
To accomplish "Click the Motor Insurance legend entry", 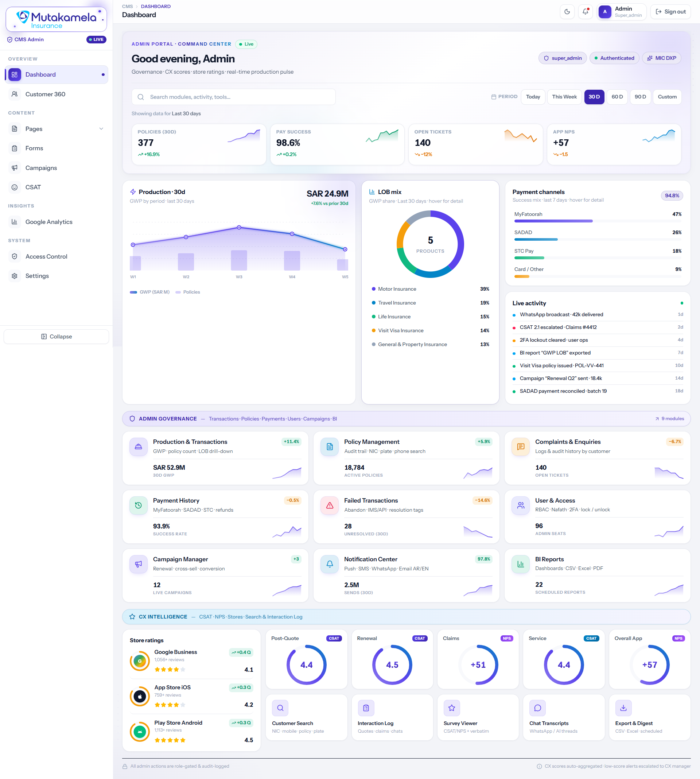I will 430,289.
